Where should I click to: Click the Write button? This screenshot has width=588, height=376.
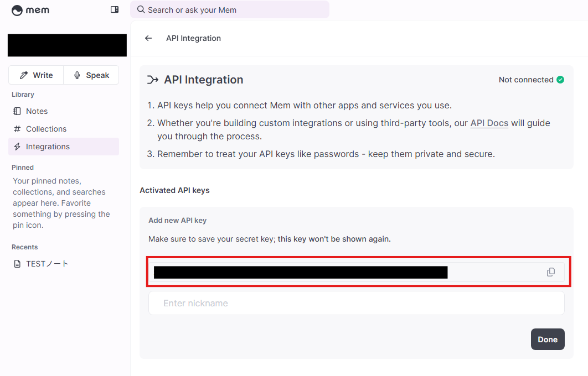[36, 75]
